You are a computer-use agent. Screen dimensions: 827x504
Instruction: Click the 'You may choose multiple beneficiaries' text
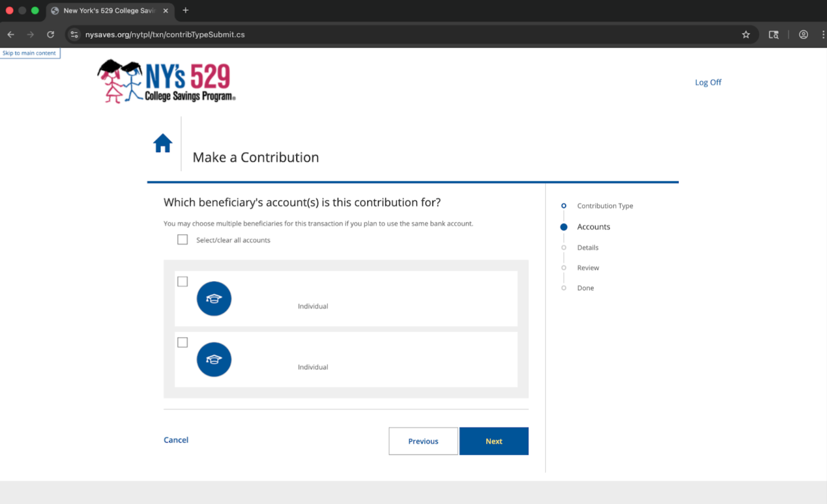(318, 224)
